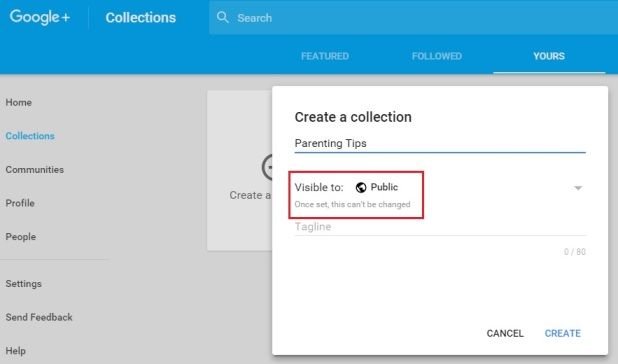
Task: Click the 'Create a collection' dialog heading
Action: tap(353, 117)
